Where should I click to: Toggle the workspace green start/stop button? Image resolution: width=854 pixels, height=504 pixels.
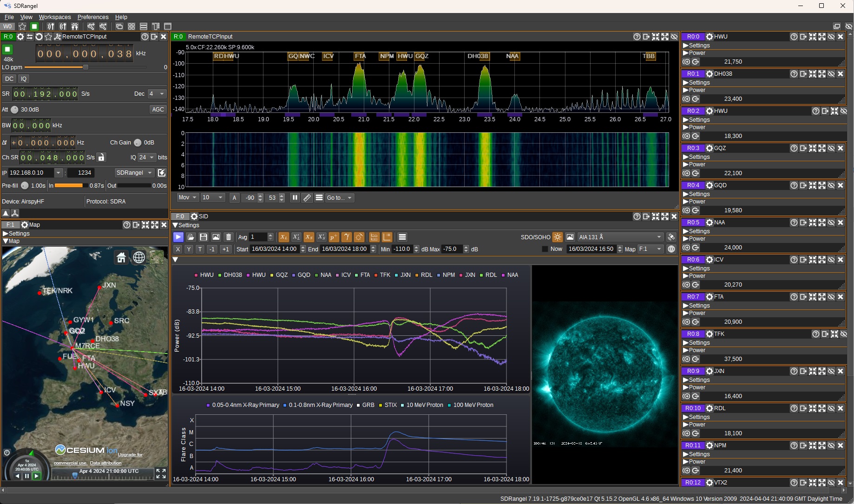click(x=34, y=26)
